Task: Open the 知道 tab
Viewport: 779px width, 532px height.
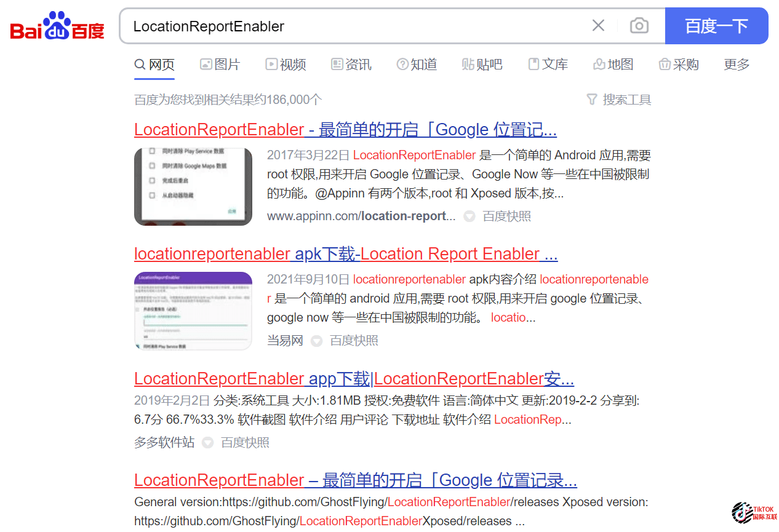Action: pyautogui.click(x=417, y=65)
